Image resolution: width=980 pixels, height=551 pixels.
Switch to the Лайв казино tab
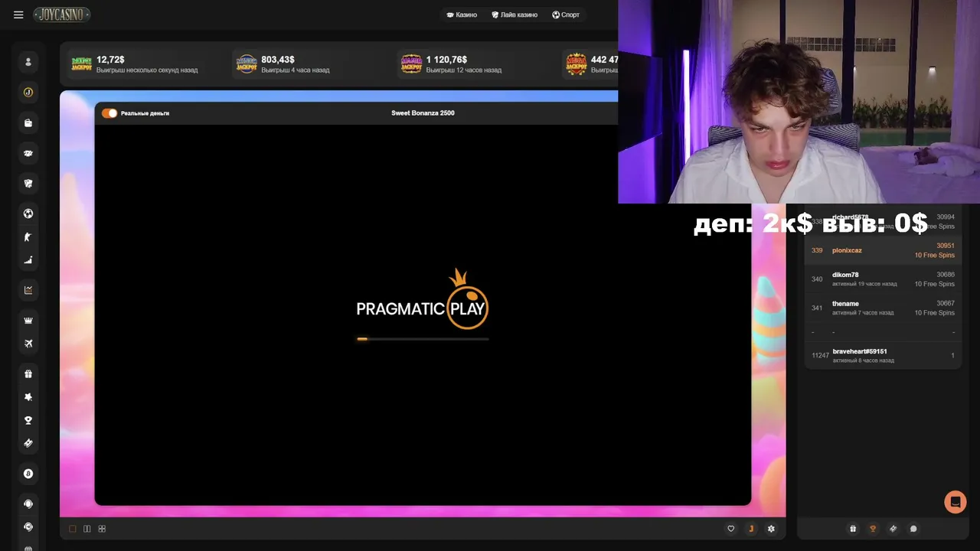tap(514, 15)
